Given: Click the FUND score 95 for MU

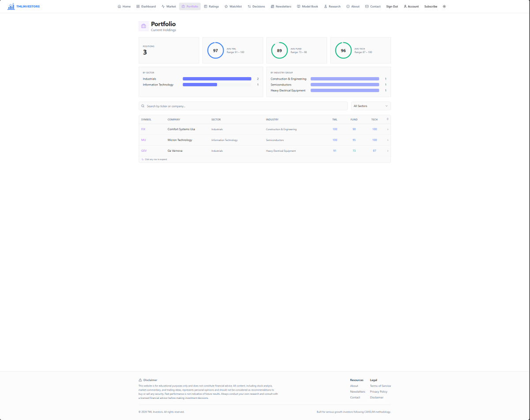Looking at the screenshot, I should tap(354, 140).
